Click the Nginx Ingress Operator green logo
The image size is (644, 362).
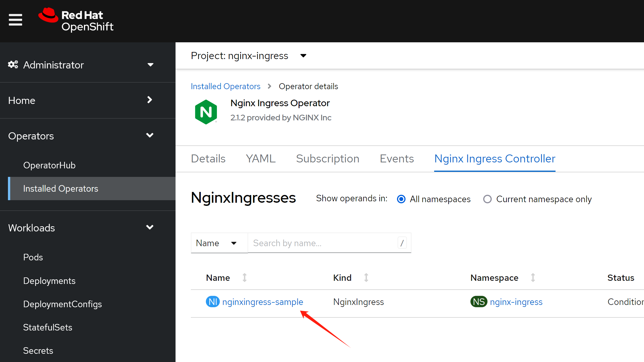206,112
